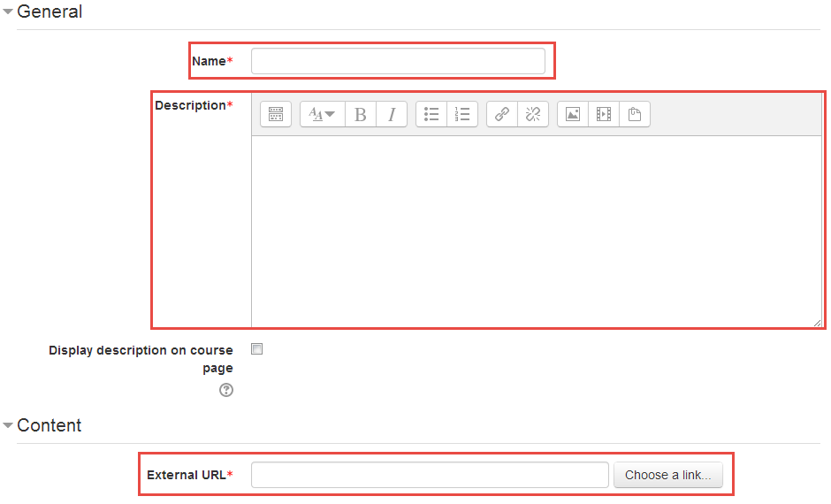Apply italic formatting in Description editor
831x504 pixels.
(392, 114)
